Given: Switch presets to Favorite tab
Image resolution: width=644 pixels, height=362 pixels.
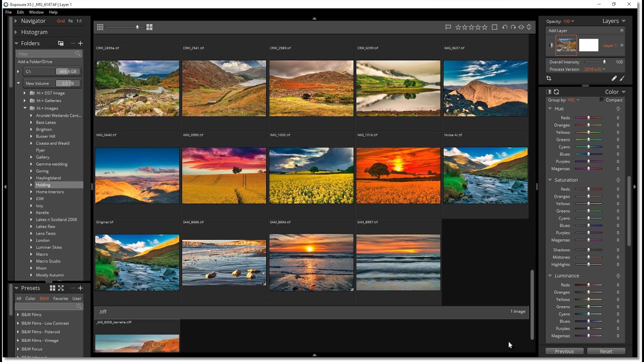Looking at the screenshot, I should coord(60,299).
